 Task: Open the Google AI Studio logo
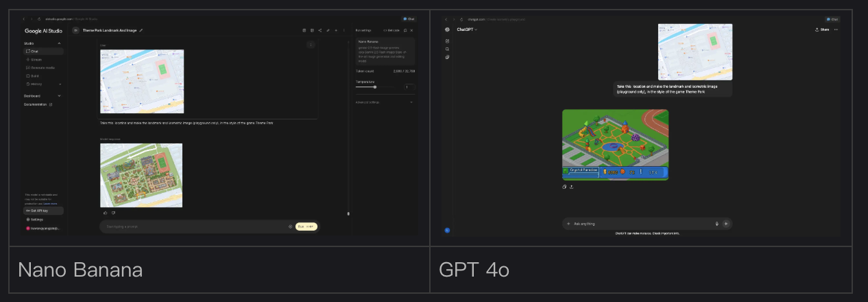point(43,31)
